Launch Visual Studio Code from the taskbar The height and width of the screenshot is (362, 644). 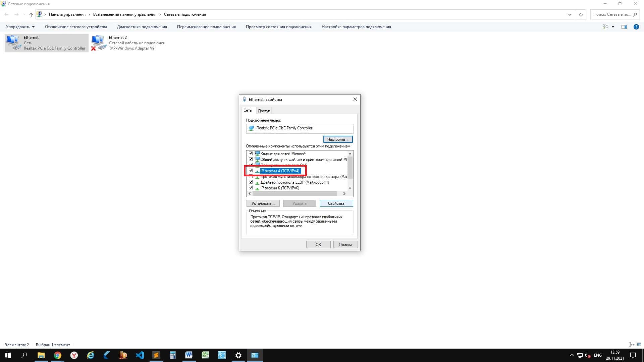140,355
